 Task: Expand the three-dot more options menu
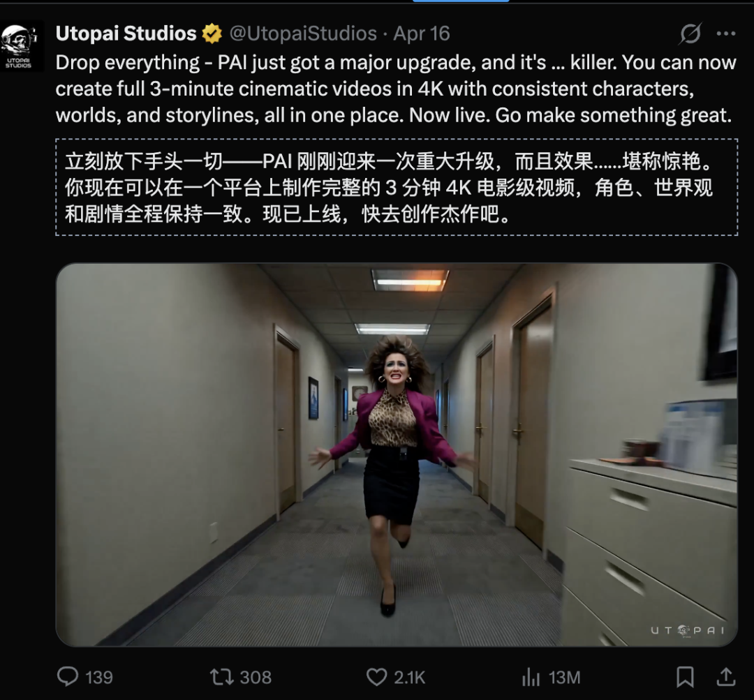725,33
